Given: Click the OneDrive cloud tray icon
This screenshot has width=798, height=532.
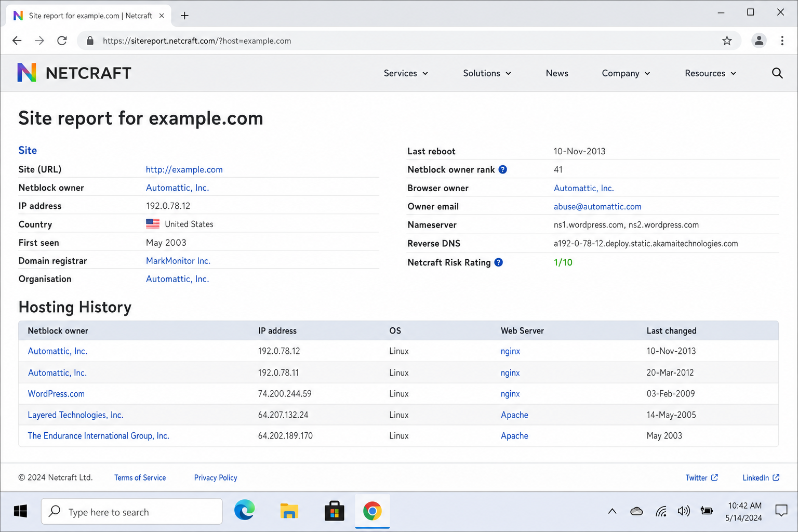Looking at the screenshot, I should (636, 512).
